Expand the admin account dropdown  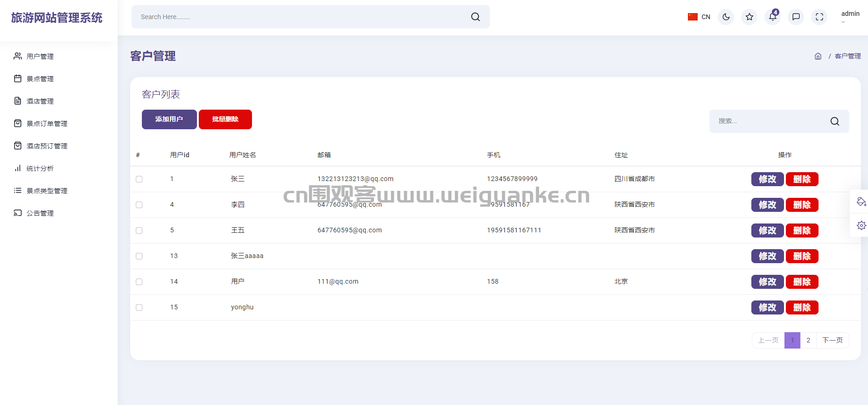coord(849,17)
